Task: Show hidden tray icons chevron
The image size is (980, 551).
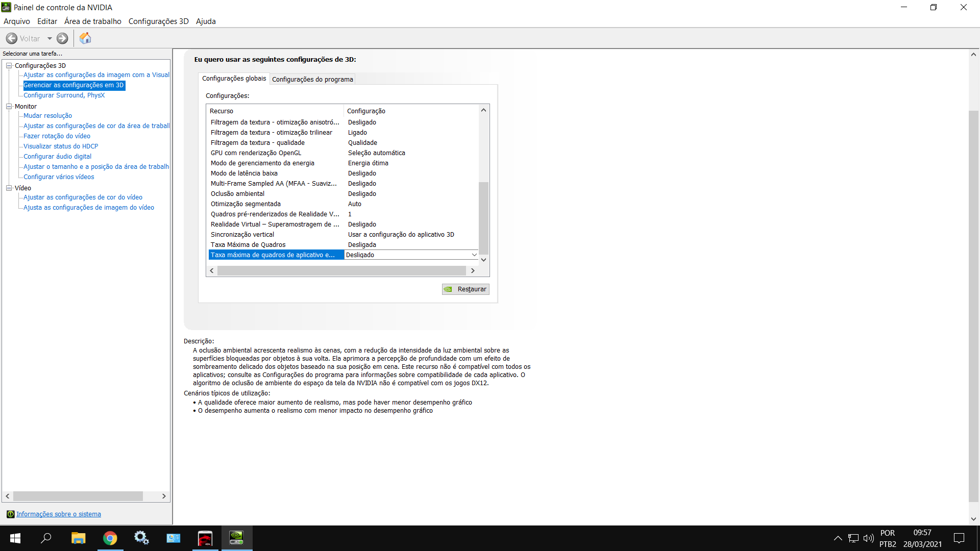Action: pyautogui.click(x=838, y=538)
